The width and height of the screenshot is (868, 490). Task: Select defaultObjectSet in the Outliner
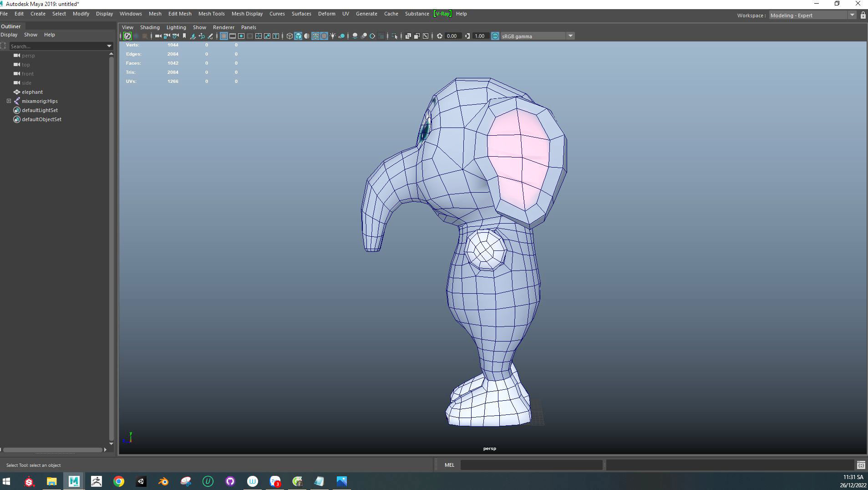click(x=41, y=119)
